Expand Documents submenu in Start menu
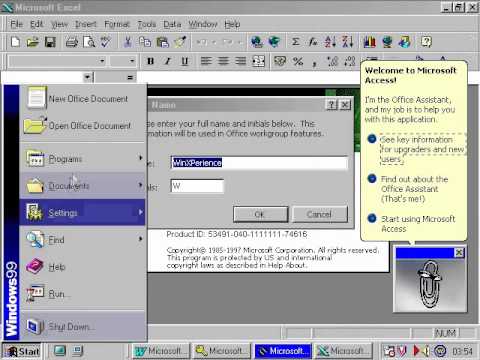This screenshot has width=480, height=360. (x=82, y=185)
